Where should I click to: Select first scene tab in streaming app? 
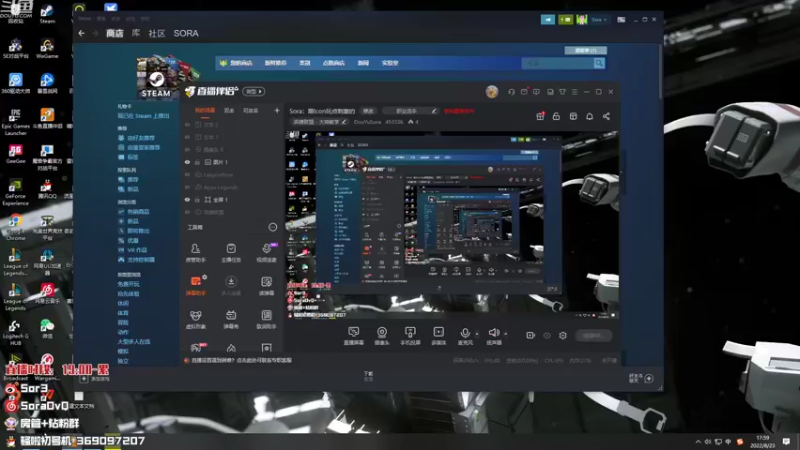pos(205,110)
